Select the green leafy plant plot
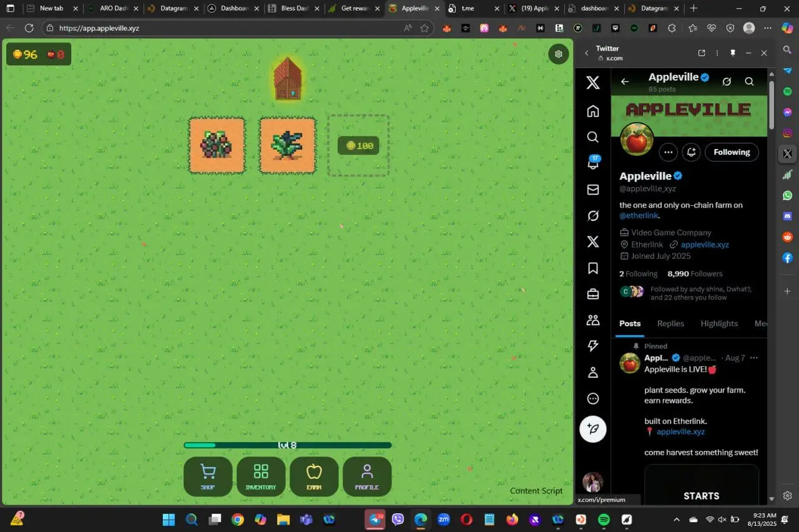799x532 pixels. point(288,145)
